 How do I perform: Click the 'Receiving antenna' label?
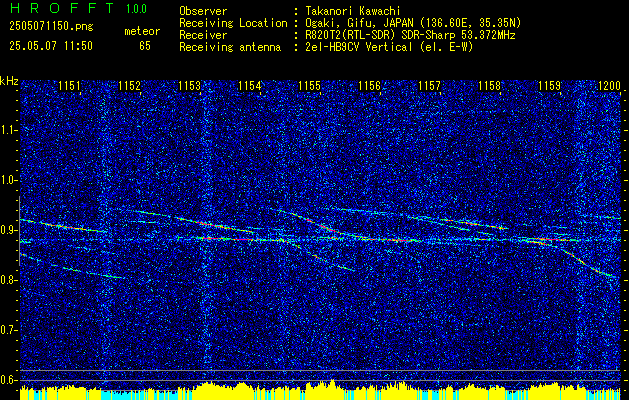coord(230,47)
